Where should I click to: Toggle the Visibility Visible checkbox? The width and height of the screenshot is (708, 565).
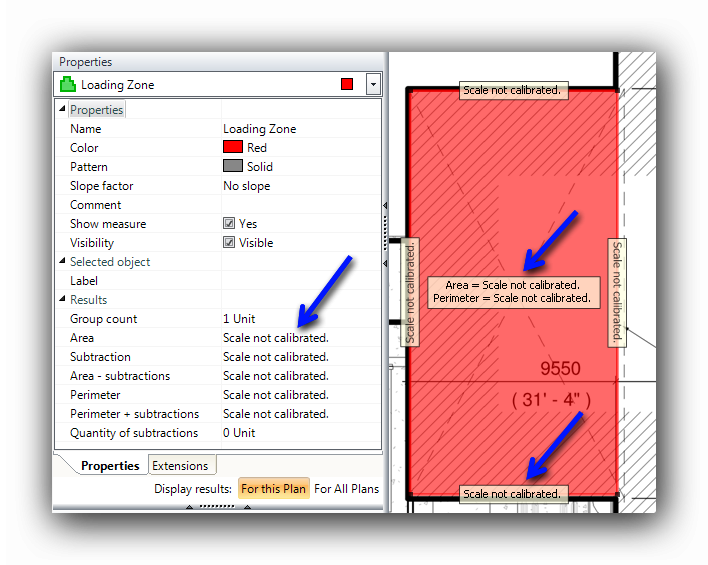pos(229,243)
